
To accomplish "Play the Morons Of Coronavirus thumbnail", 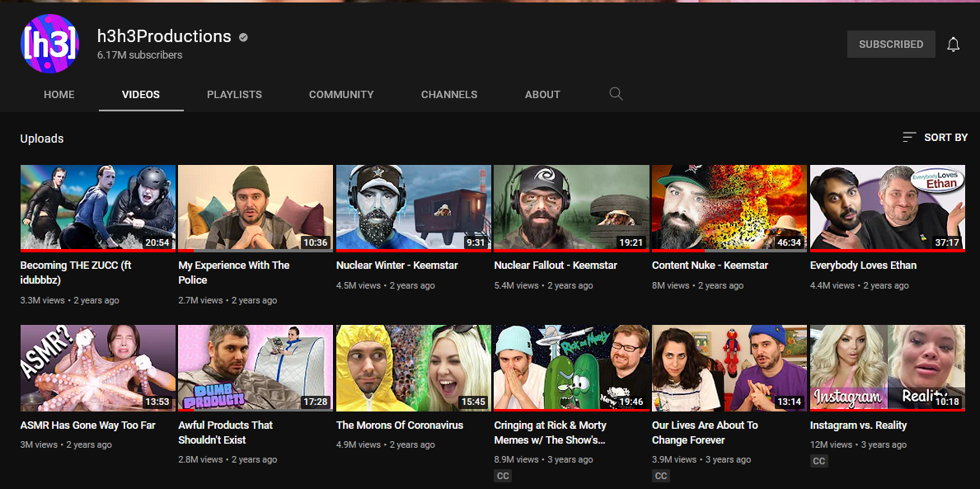I will click(x=414, y=368).
